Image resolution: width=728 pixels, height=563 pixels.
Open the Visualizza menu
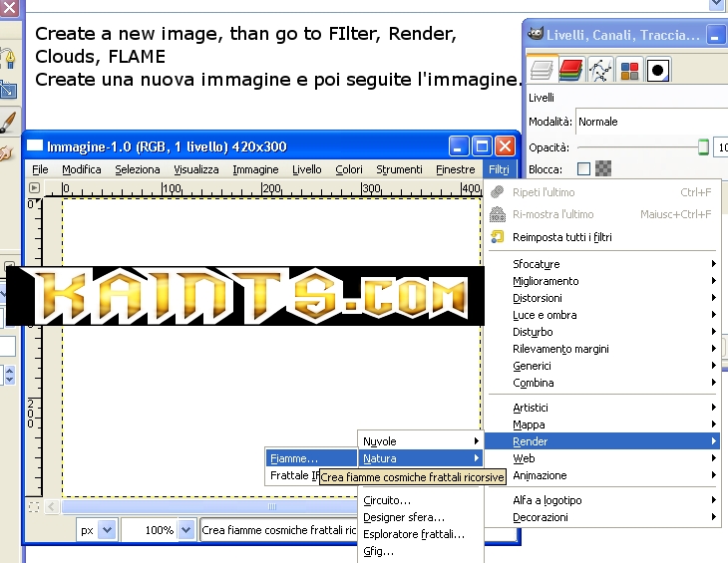point(195,169)
